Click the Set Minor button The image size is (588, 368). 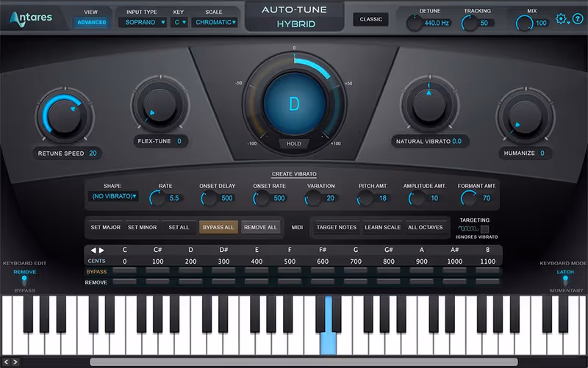[x=142, y=227]
